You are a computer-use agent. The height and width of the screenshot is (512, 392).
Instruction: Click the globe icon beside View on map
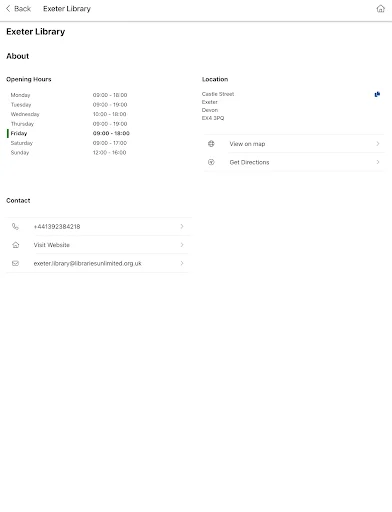pos(211,144)
